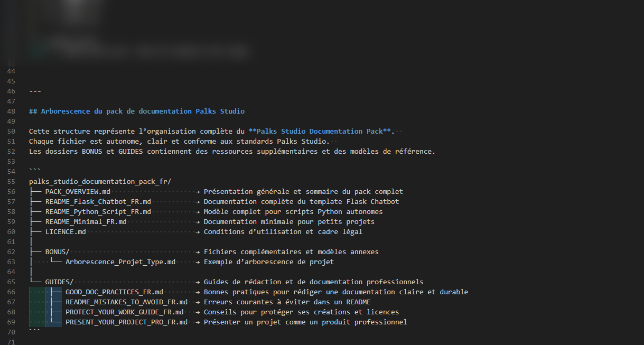Click Arborescence_Projet_Type.md entry
The image size is (644, 345).
pos(120,262)
